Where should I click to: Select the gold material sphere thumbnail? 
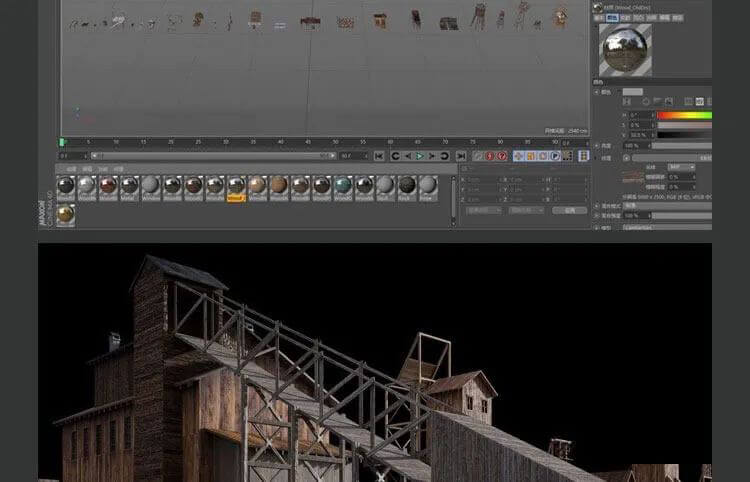pyautogui.click(x=66, y=213)
